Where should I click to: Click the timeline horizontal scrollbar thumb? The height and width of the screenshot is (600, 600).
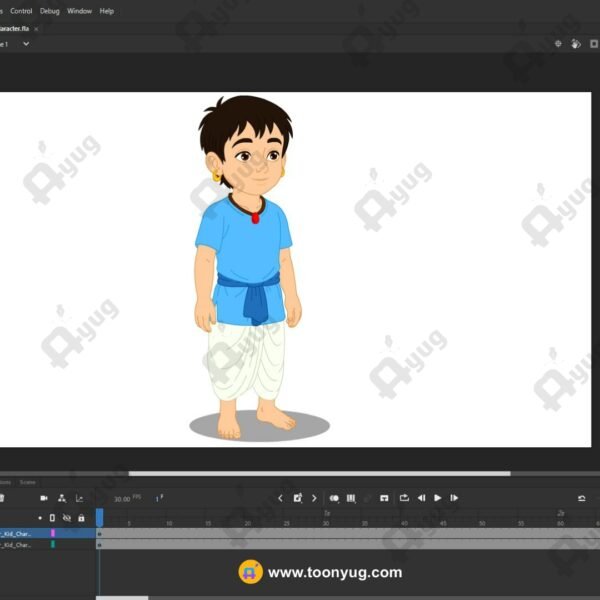122,598
